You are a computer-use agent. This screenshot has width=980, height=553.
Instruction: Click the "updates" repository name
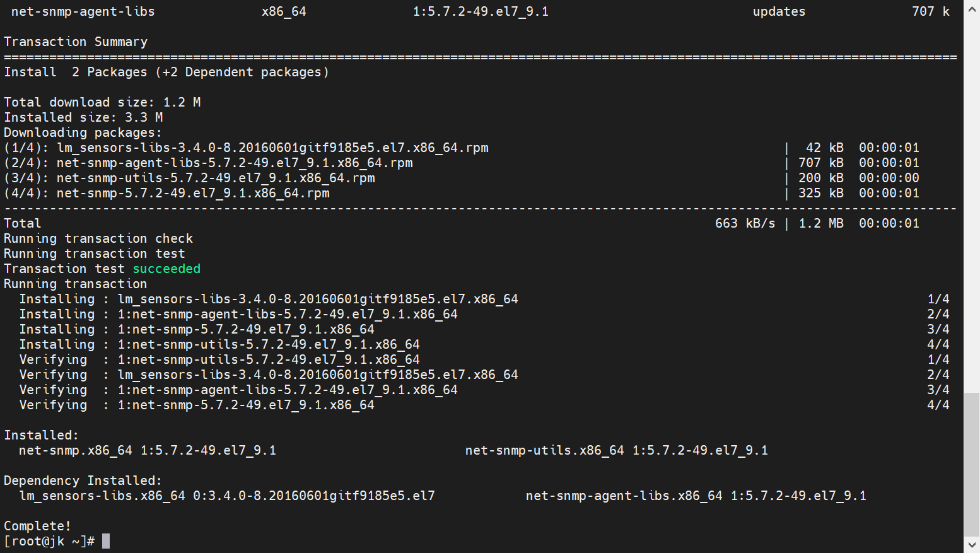point(779,11)
